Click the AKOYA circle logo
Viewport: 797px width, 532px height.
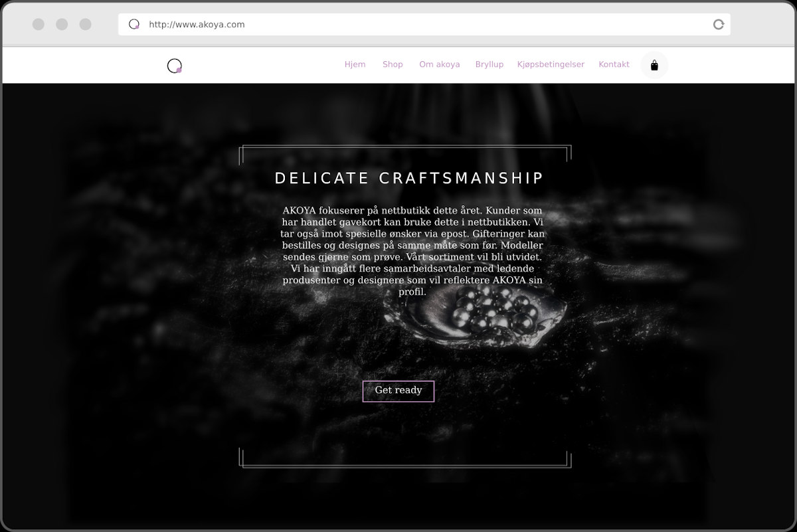[x=175, y=65]
